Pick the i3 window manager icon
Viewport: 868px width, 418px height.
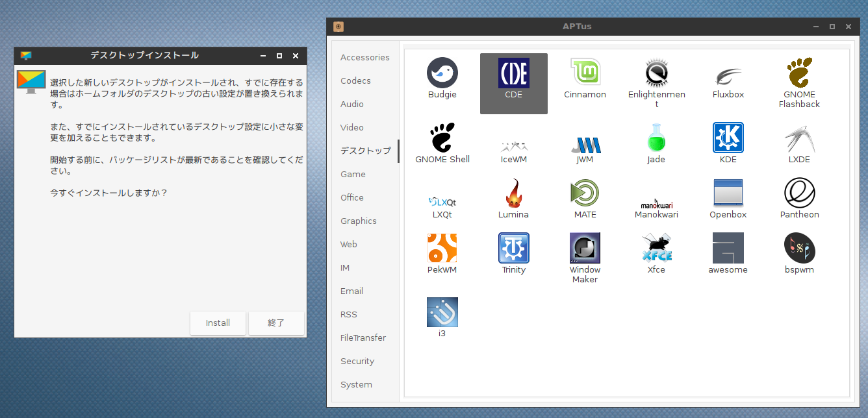[442, 312]
